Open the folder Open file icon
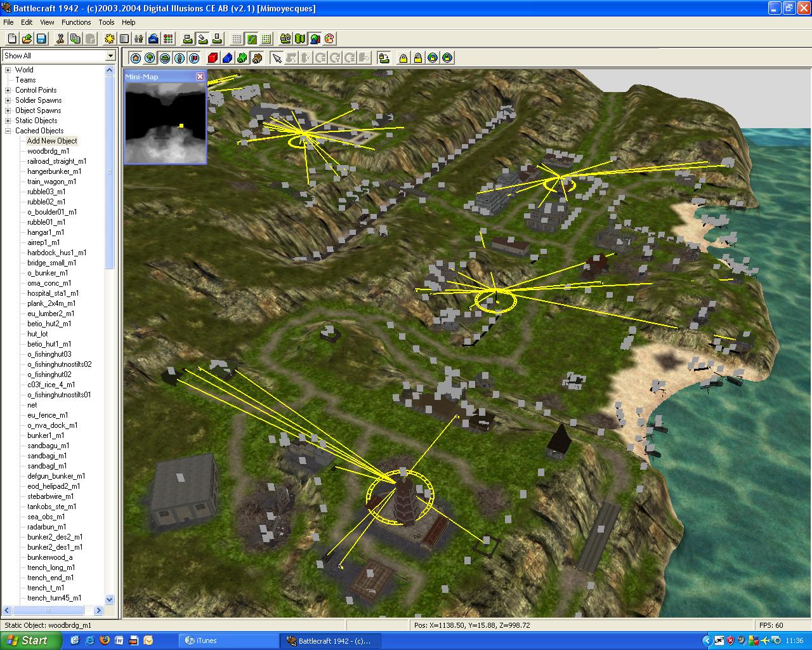Image resolution: width=812 pixels, height=650 pixels. tap(27, 39)
